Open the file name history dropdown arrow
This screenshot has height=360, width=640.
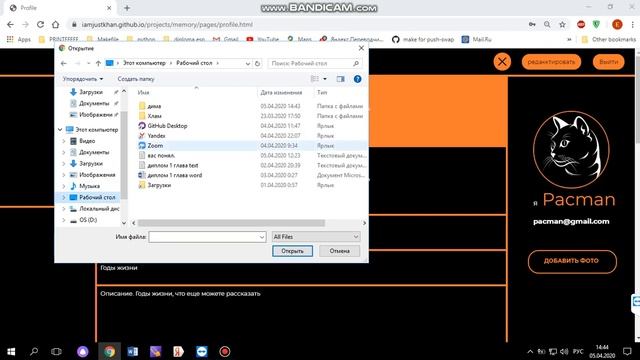click(x=262, y=237)
